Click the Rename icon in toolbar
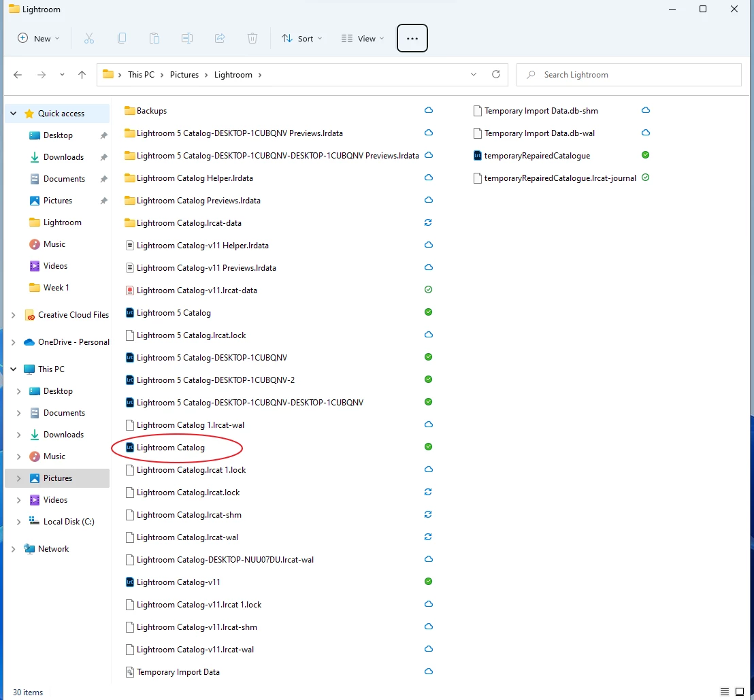The width and height of the screenshot is (754, 700). pyautogui.click(x=187, y=39)
